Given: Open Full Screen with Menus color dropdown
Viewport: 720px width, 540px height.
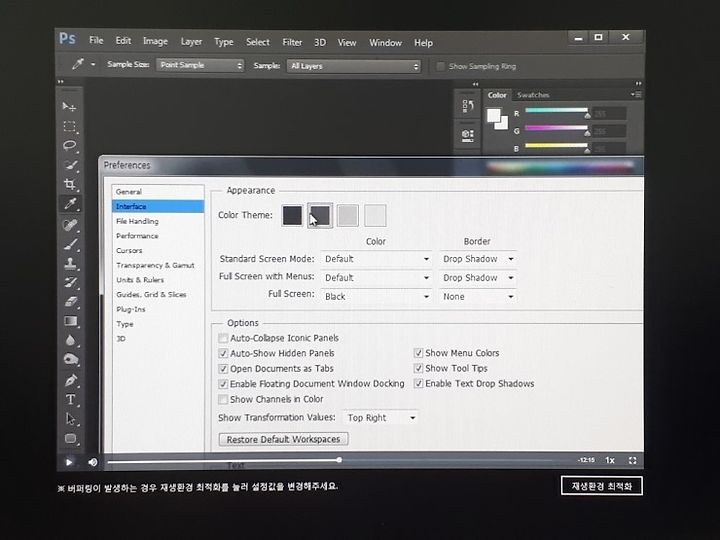Looking at the screenshot, I should point(377,278).
